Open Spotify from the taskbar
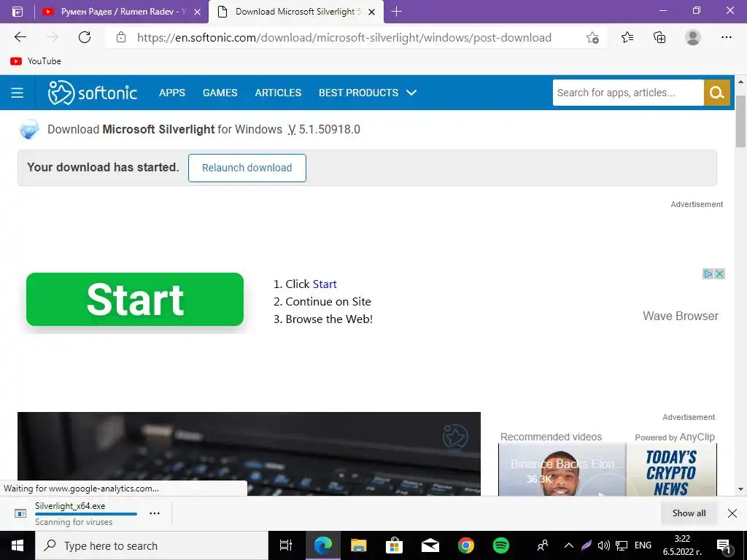The image size is (747, 560). 500,545
